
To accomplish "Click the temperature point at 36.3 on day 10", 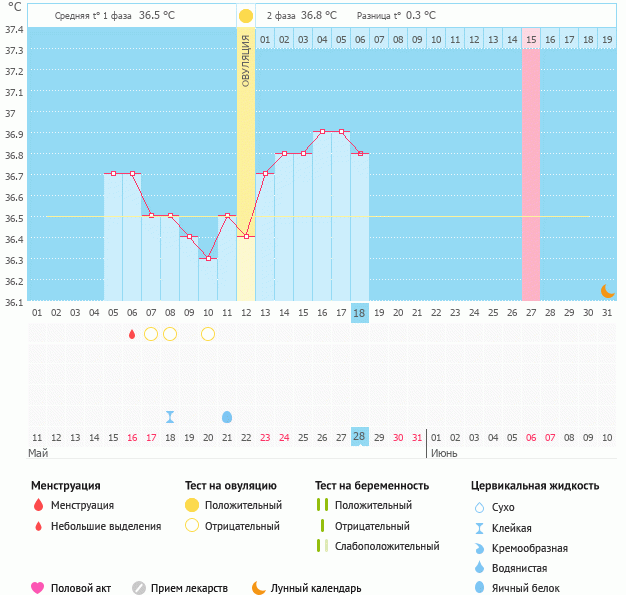I will pos(208,258).
